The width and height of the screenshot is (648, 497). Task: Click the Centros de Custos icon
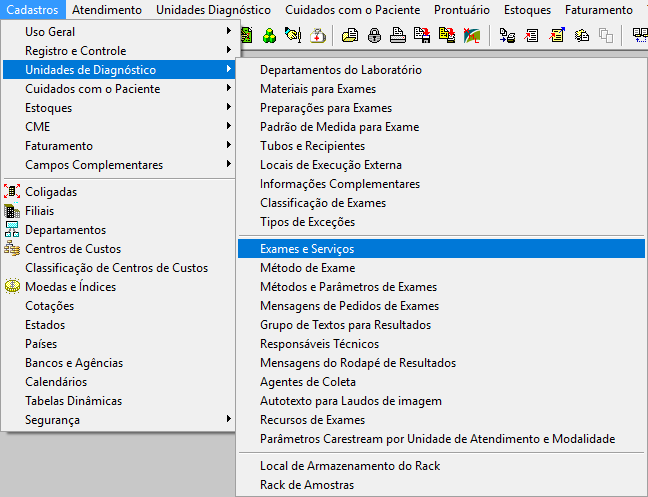click(12, 249)
